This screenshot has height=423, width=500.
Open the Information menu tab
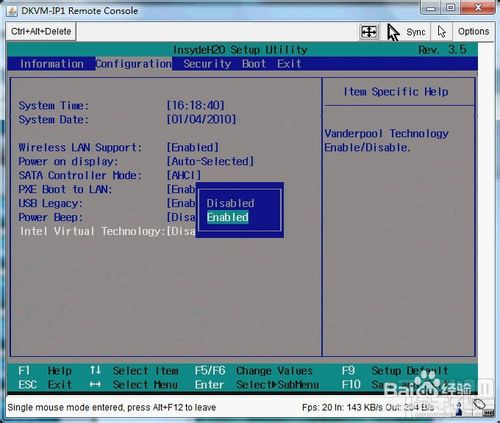[52, 64]
